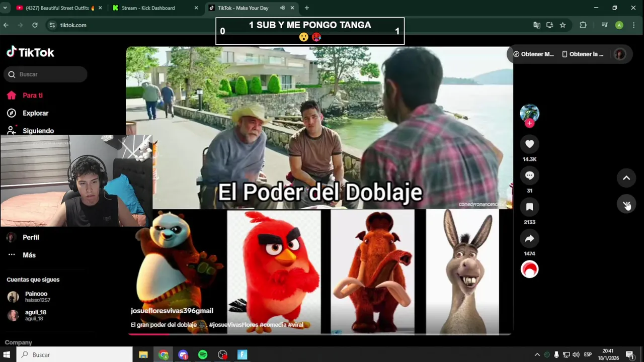
Task: Open Spotify from the taskbar
Action: point(203,354)
